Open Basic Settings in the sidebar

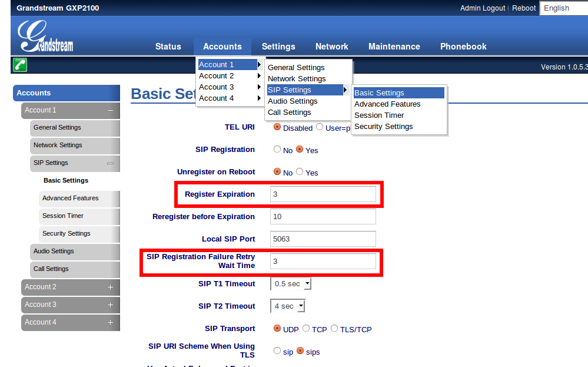66,180
